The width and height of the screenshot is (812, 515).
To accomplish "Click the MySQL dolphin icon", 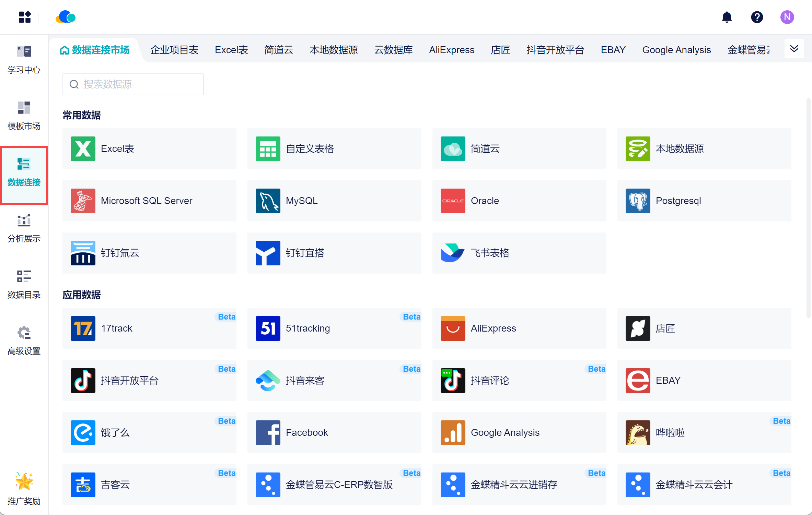I will coord(268,201).
